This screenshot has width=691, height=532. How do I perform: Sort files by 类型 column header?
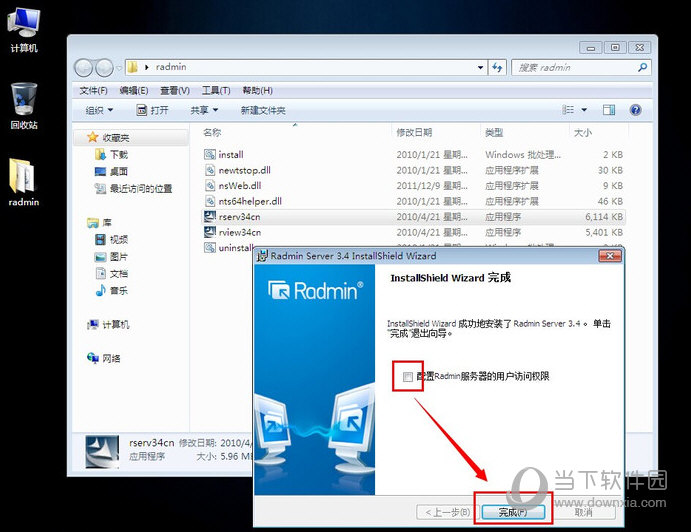point(494,132)
